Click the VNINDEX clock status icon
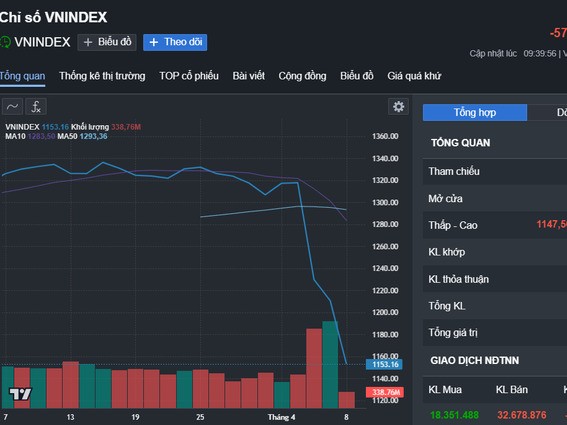567x425 pixels. pos(5,42)
